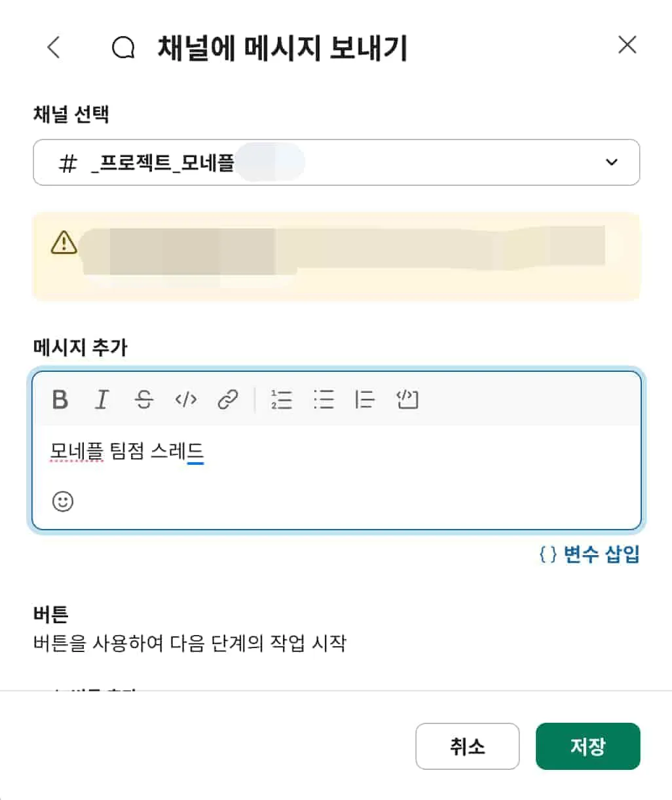Cancel editing with the 취소 button
This screenshot has height=800, width=672.
(467, 746)
